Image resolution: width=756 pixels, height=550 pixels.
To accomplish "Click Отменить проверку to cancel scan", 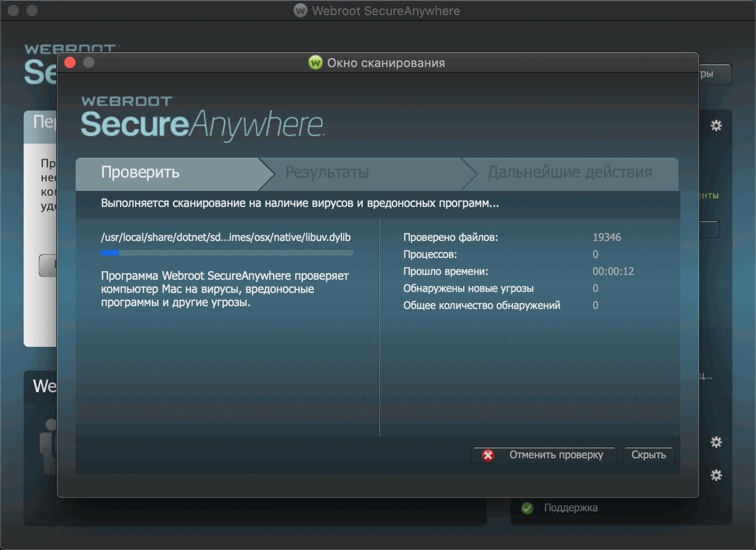I will pyautogui.click(x=544, y=455).
